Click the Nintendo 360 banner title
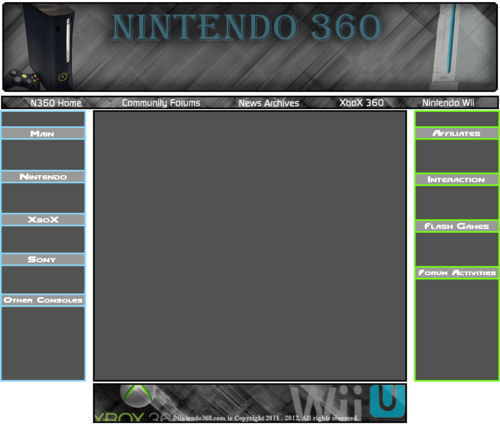 (x=247, y=27)
